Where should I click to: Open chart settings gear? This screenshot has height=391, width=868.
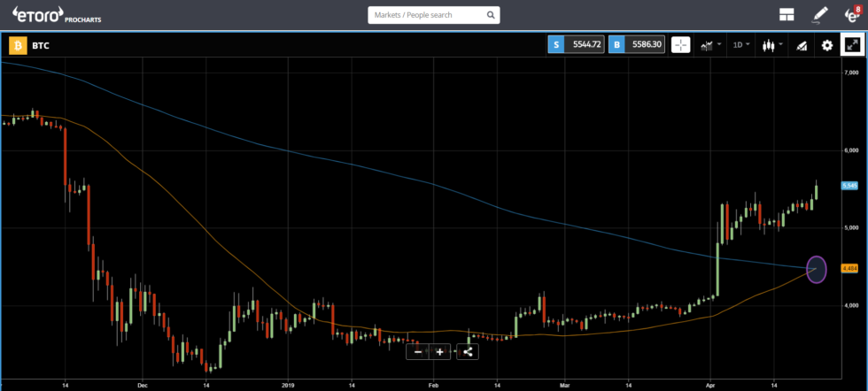click(x=827, y=45)
